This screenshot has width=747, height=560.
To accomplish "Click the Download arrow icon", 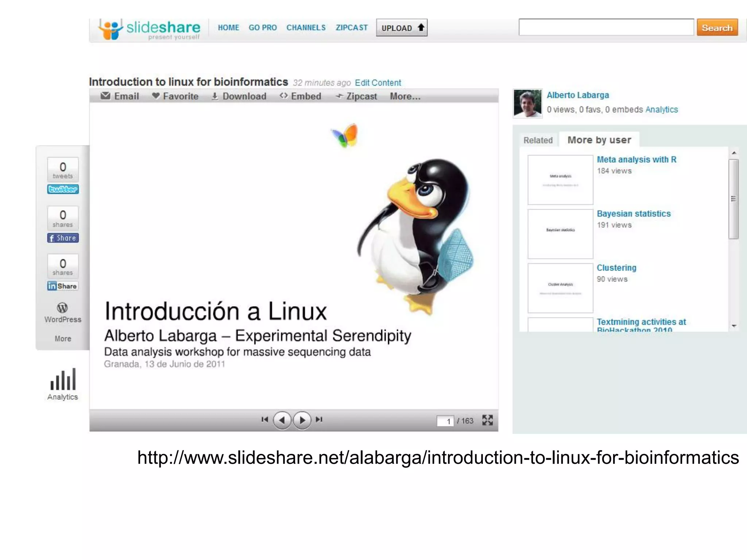I will point(215,96).
